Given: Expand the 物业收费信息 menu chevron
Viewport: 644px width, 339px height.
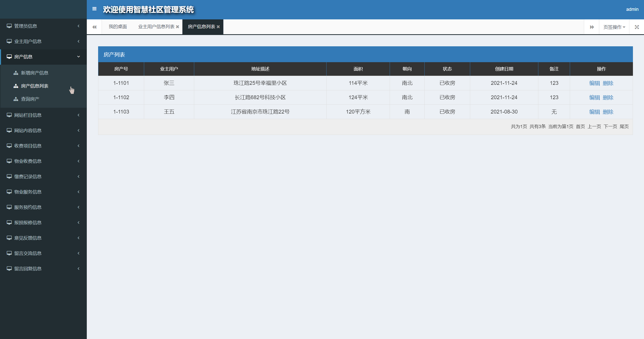Looking at the screenshot, I should (78, 161).
